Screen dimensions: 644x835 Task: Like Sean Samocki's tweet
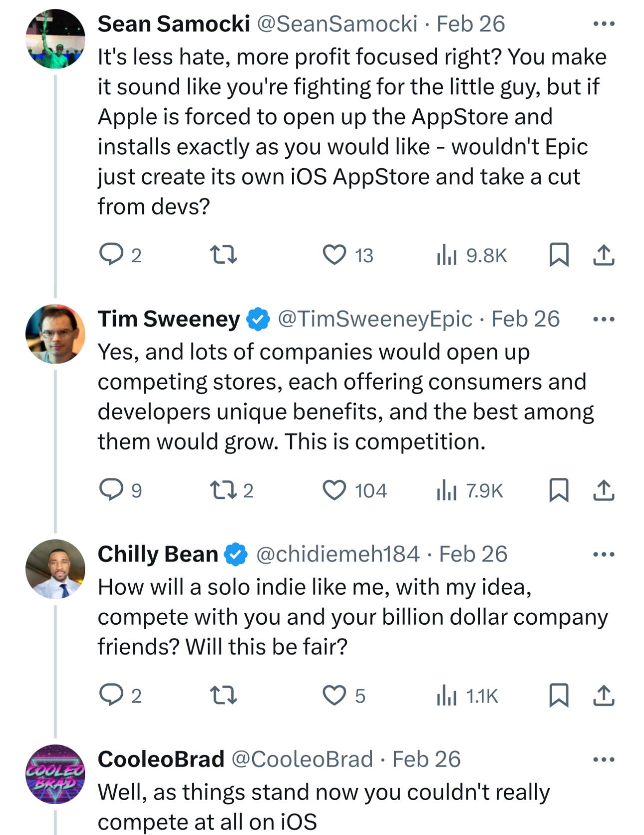click(334, 255)
